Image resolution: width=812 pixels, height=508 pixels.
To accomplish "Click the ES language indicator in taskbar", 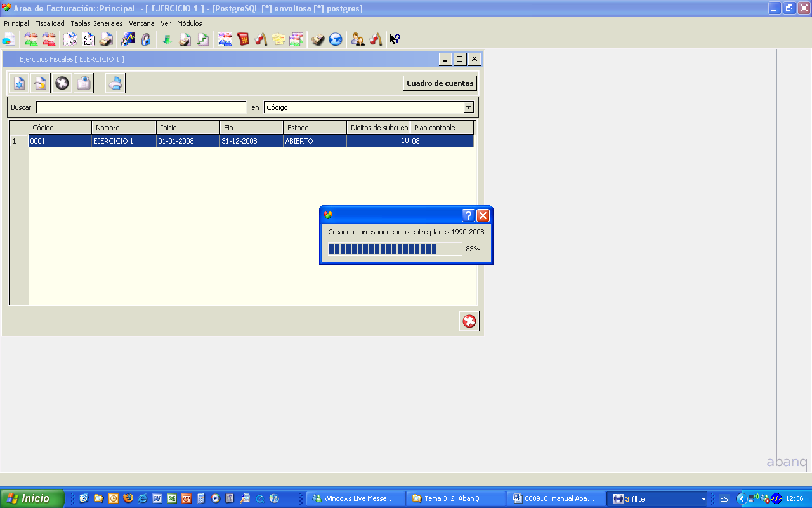I will coord(724,499).
